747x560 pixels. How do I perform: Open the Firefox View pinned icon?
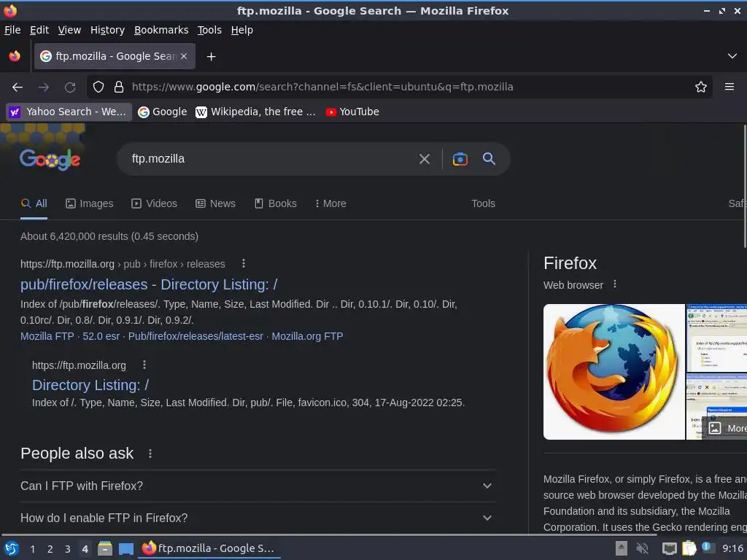[x=15, y=56]
